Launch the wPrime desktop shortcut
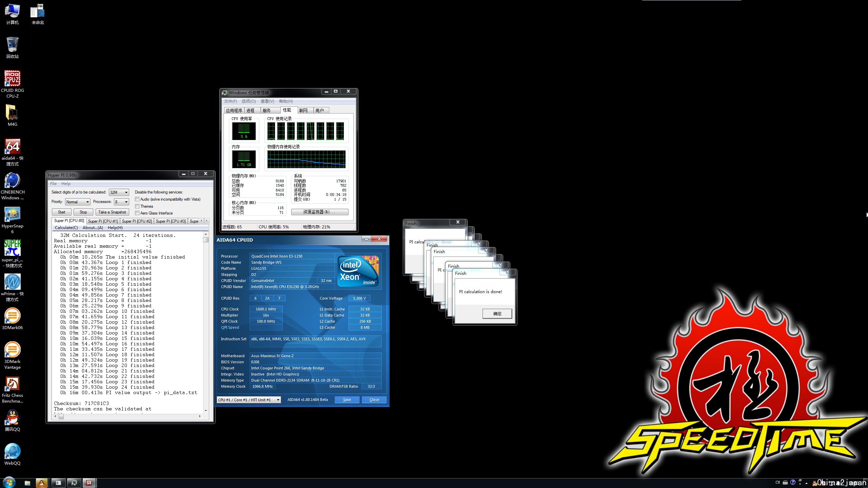 click(x=13, y=287)
